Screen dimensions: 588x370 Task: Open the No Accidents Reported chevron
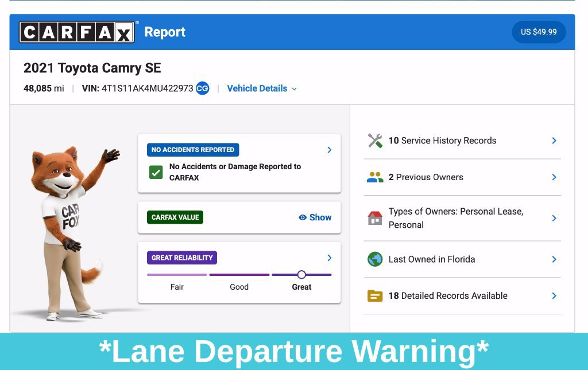click(329, 150)
